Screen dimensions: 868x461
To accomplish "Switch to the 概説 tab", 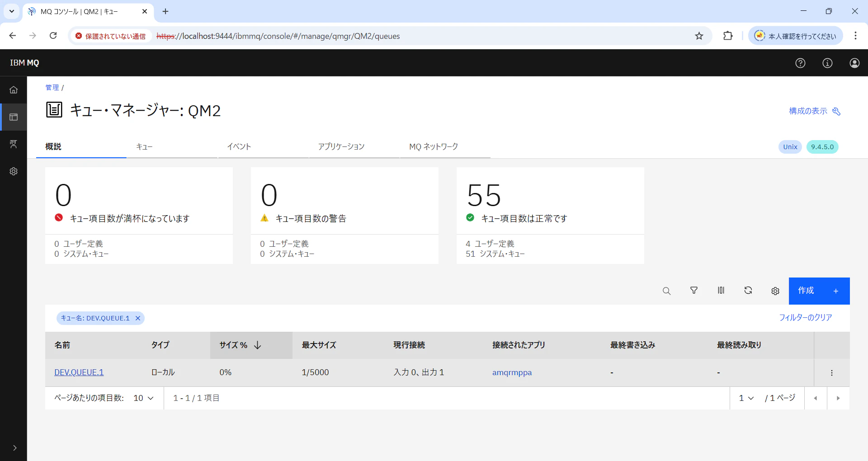I will click(x=81, y=146).
